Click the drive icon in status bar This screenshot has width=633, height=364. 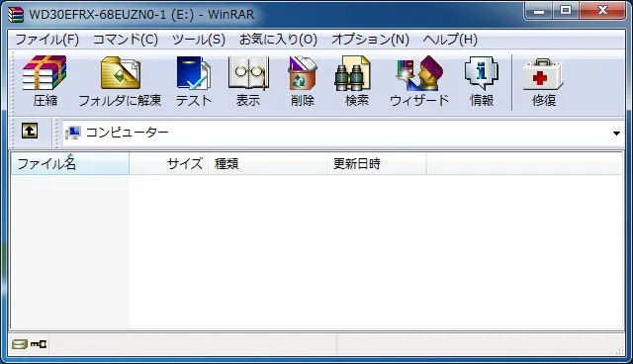click(x=19, y=344)
